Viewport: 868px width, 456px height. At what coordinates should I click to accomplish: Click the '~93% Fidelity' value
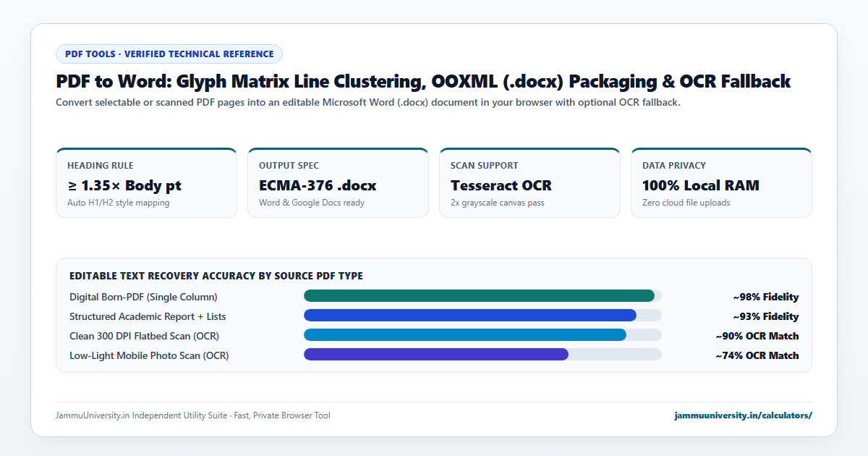(766, 316)
